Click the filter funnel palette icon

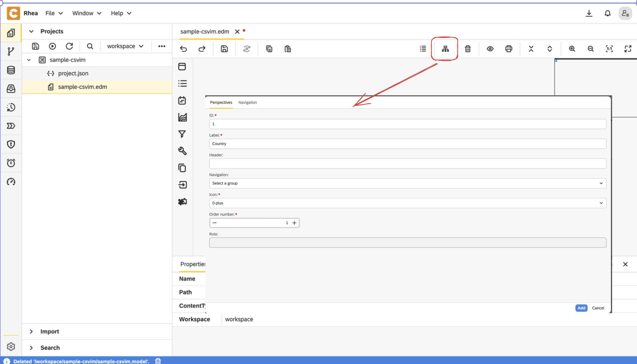(x=182, y=134)
